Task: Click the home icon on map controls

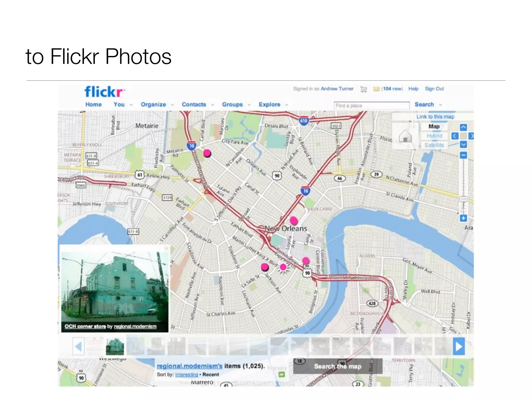Action: [405, 136]
